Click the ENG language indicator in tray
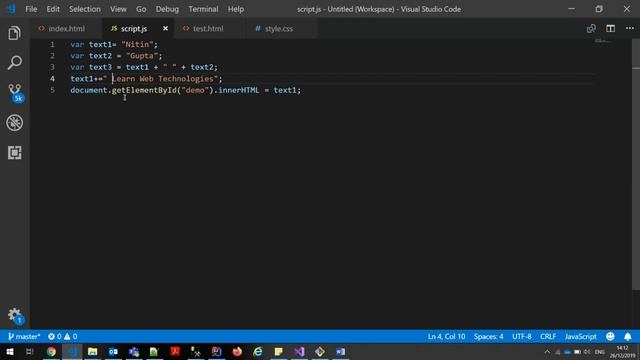This screenshot has height=360, width=640. (x=600, y=352)
